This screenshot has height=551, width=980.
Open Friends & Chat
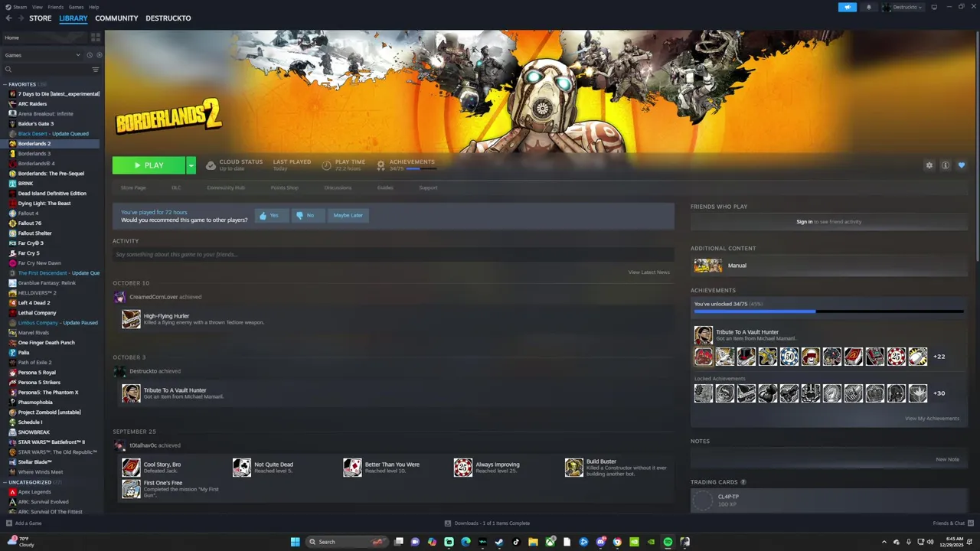point(952,523)
